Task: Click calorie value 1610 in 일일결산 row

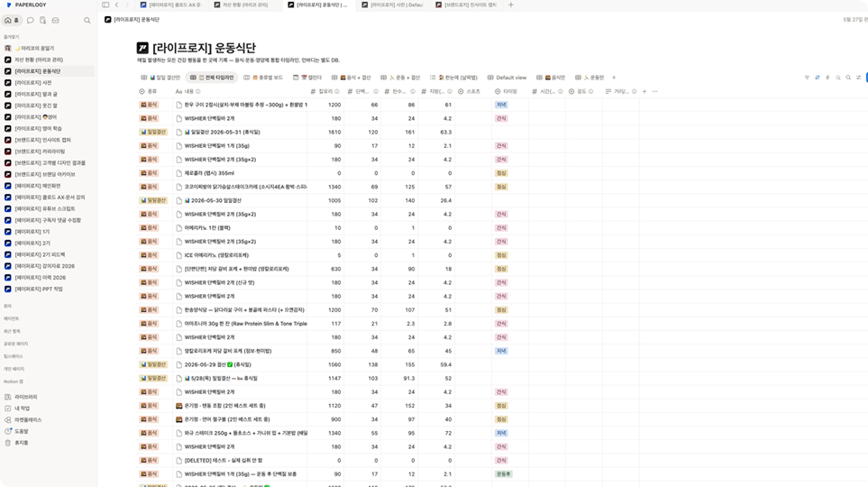Action: (334, 133)
